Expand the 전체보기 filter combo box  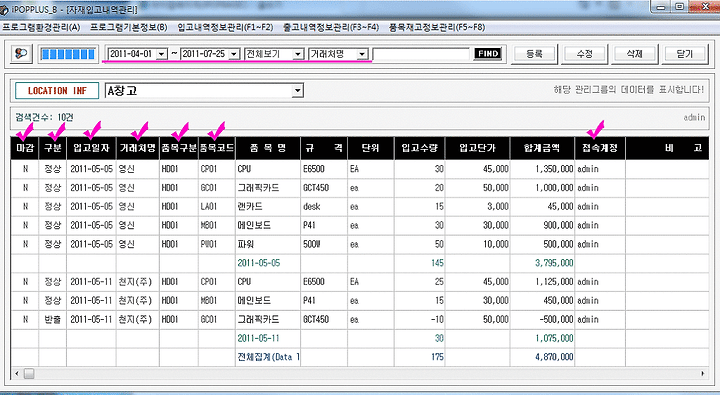pyautogui.click(x=298, y=54)
